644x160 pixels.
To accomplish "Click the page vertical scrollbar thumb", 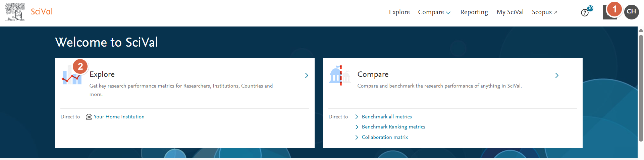I will point(641,88).
